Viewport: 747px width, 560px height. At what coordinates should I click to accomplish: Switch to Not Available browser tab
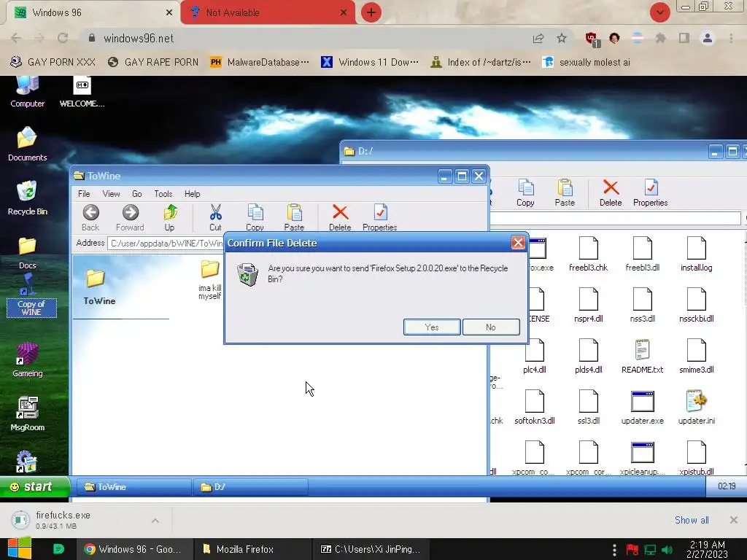(x=267, y=12)
